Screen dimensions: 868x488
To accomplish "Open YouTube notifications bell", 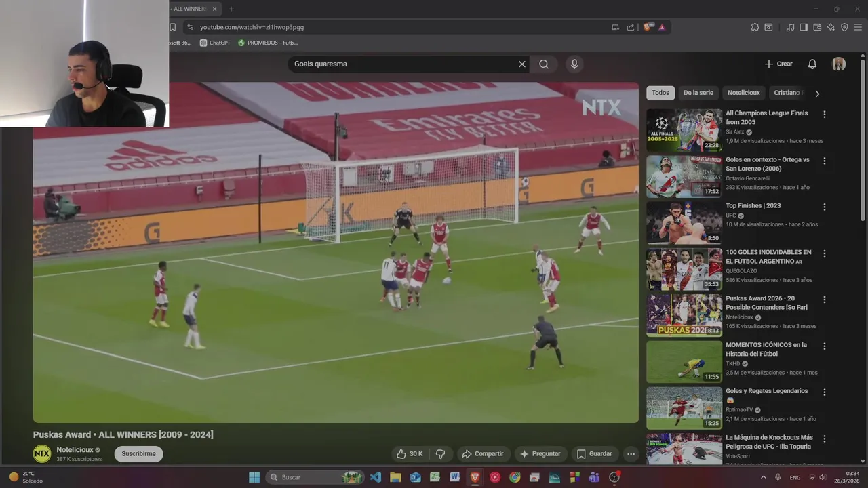I will [x=812, y=64].
